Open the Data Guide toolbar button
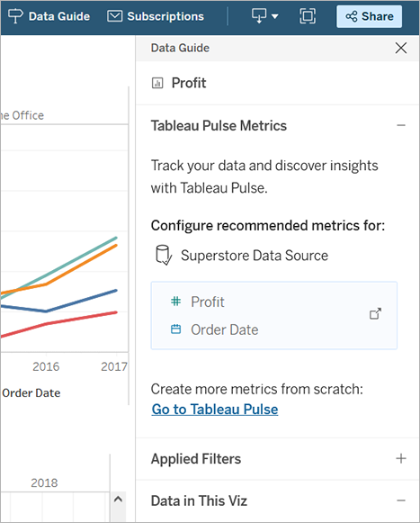The image size is (420, 523). tap(49, 16)
